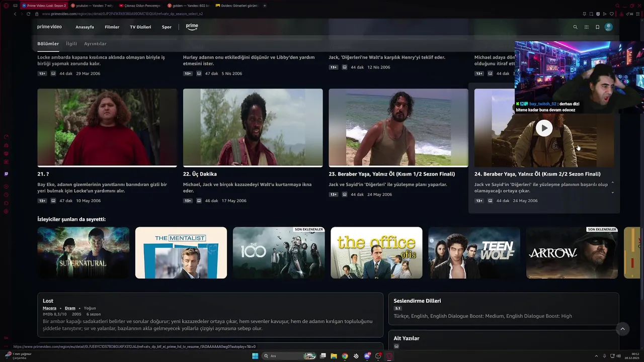Image resolution: width=644 pixels, height=362 pixels.
Task: Click the Prime smile logo in navigation
Action: (x=192, y=27)
